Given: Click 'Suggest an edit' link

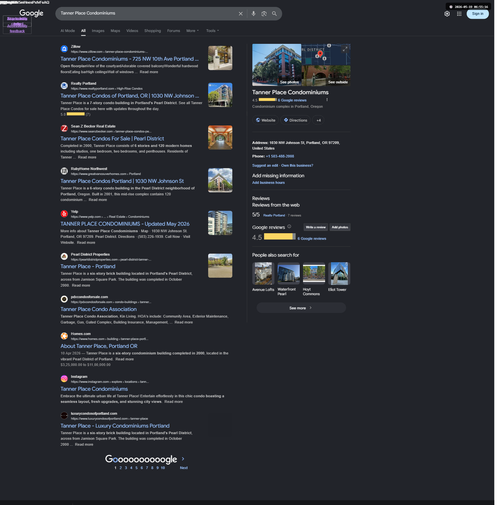Looking at the screenshot, I should 265,165.
